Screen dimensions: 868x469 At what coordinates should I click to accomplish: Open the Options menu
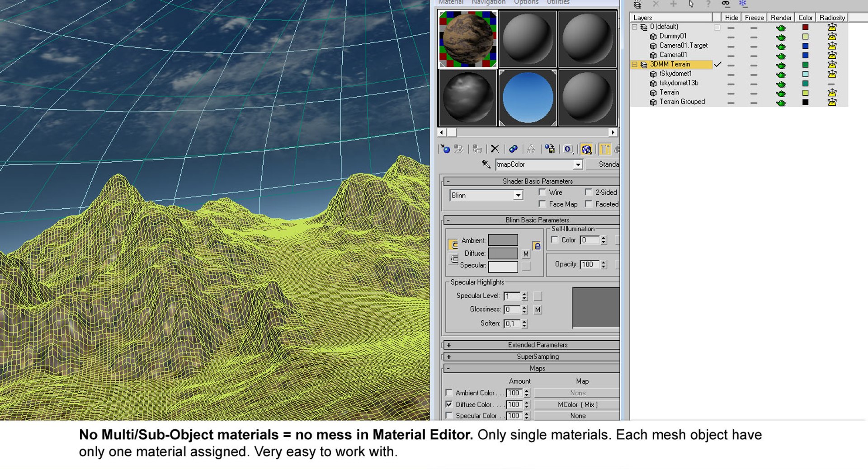click(x=526, y=2)
